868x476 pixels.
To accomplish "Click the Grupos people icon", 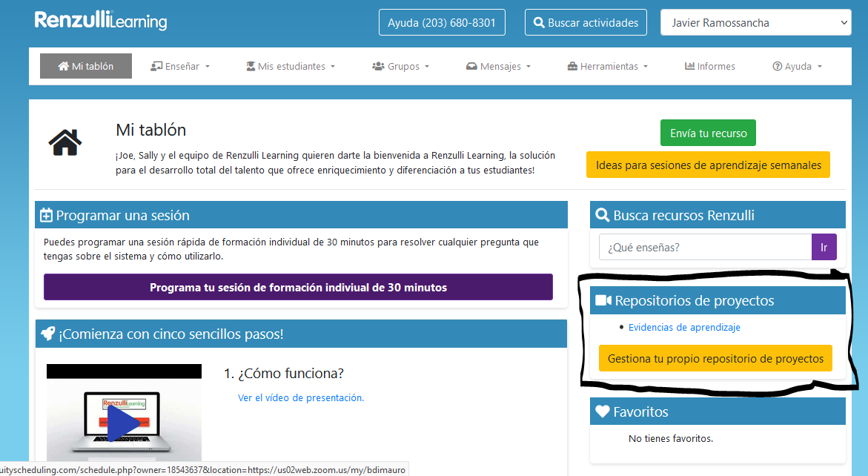I will pyautogui.click(x=378, y=67).
